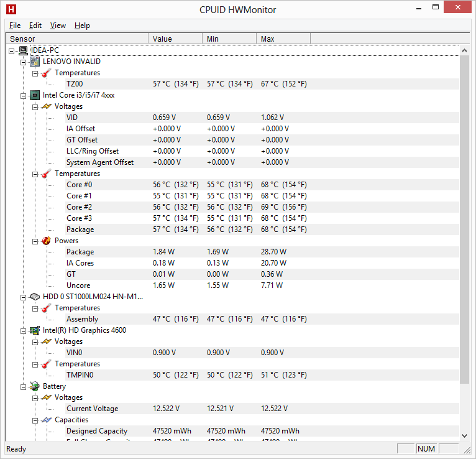Click the Powers flame icon

click(47, 241)
